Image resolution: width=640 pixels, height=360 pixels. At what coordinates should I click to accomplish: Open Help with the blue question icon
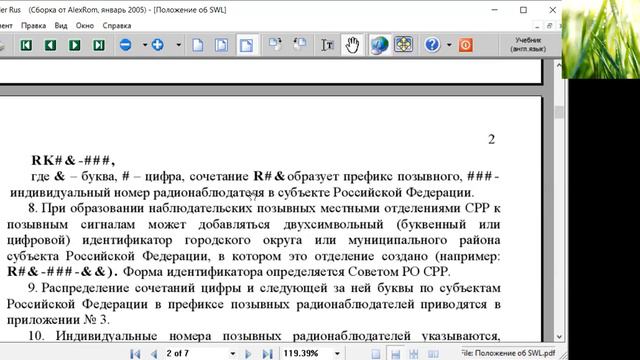pyautogui.click(x=432, y=44)
